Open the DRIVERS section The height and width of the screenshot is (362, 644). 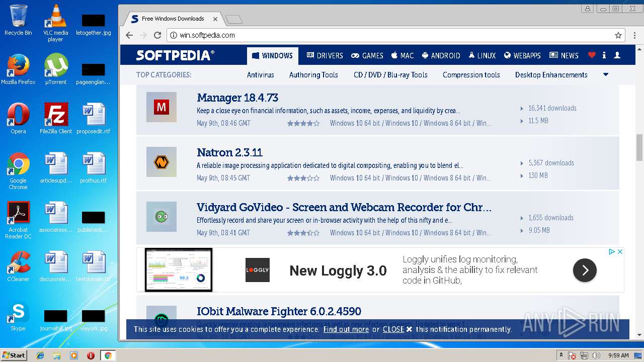[325, 56]
